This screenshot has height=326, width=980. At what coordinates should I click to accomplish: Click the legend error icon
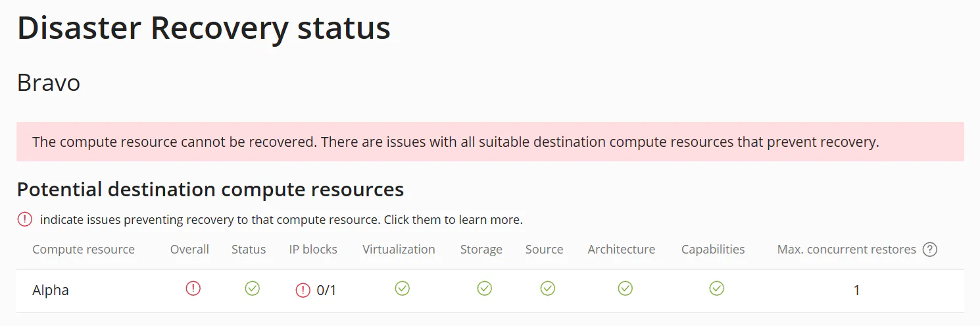[x=24, y=219]
